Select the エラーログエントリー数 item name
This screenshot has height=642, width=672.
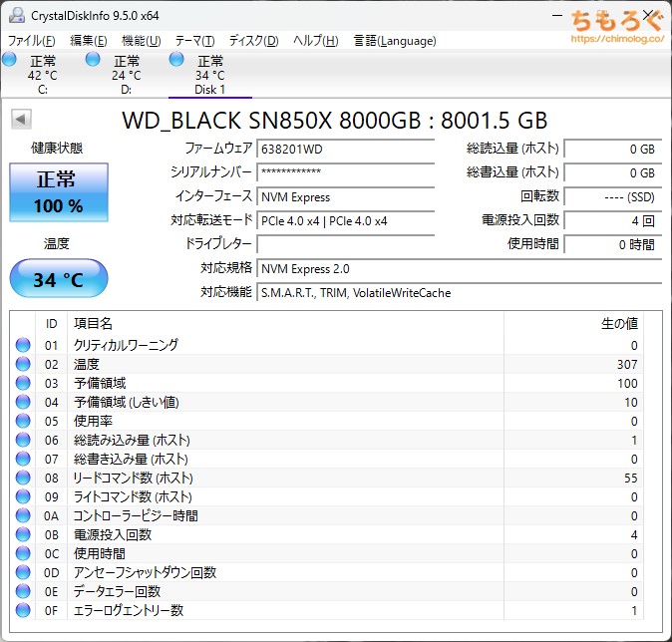point(129,610)
